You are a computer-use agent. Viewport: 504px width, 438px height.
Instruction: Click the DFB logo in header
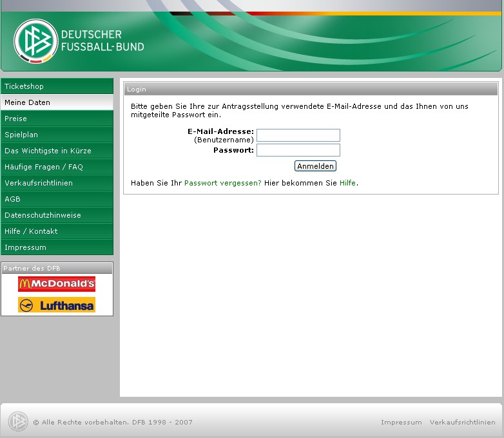(36, 41)
